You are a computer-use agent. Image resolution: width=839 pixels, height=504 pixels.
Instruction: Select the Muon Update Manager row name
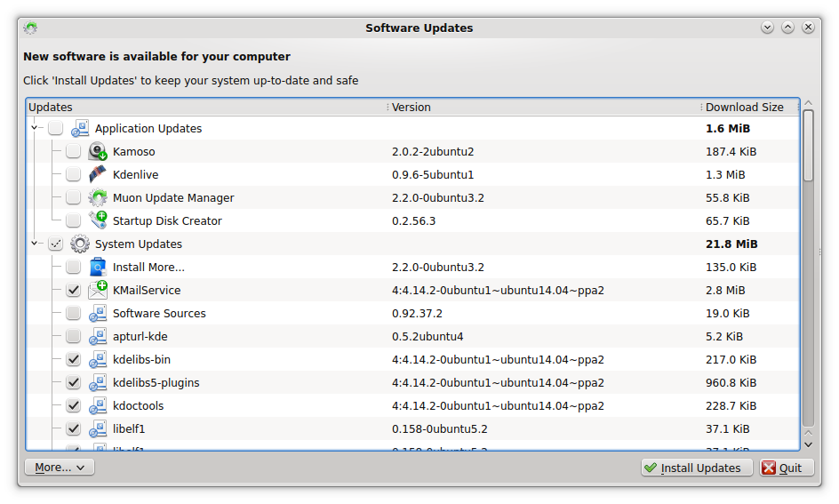pyautogui.click(x=173, y=198)
